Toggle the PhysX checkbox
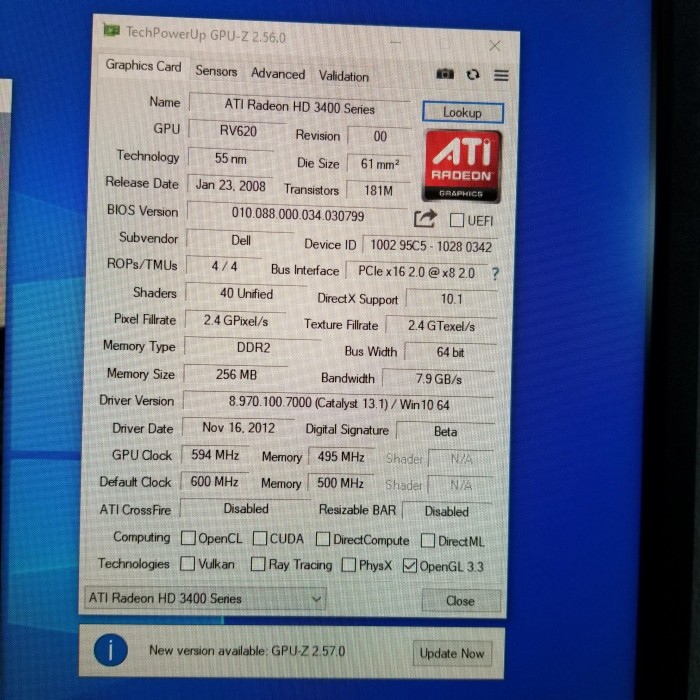Screen dimensions: 700x700 [349, 565]
